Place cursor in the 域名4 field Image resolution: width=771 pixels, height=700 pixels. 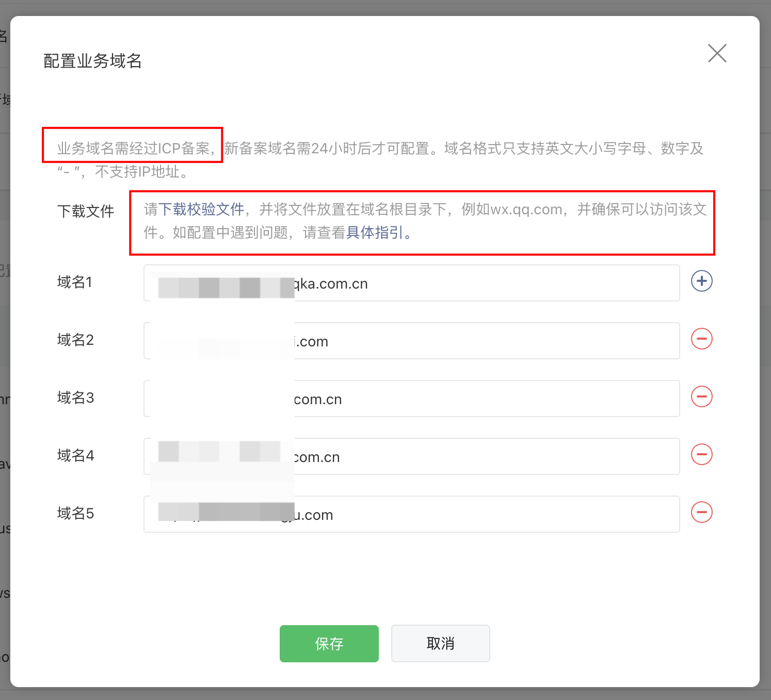click(x=464, y=457)
